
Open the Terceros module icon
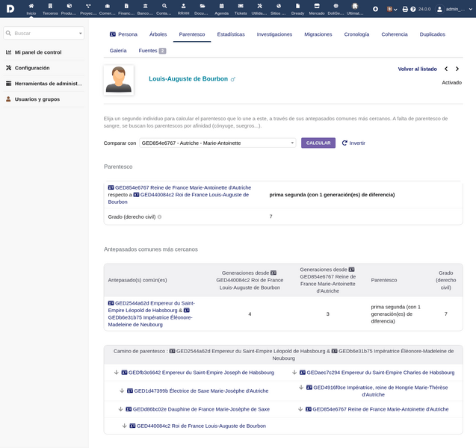[50, 6]
